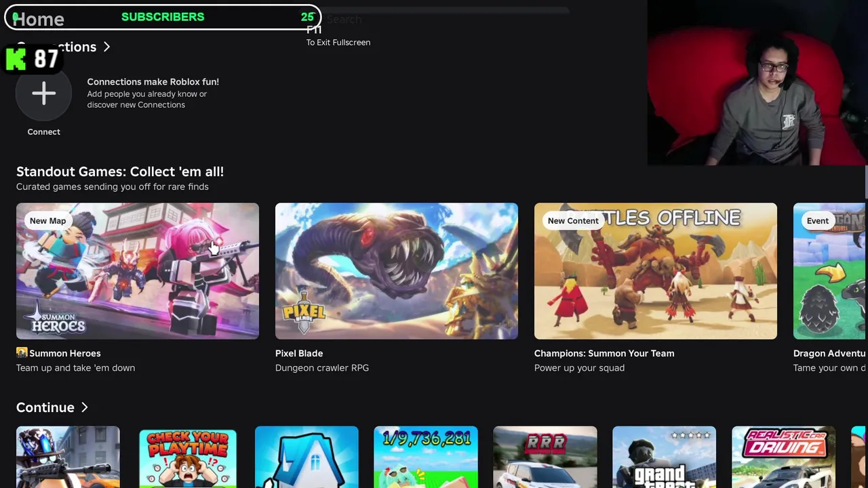This screenshot has height=488, width=868.
Task: Open the Continue section arrow
Action: tap(85, 407)
